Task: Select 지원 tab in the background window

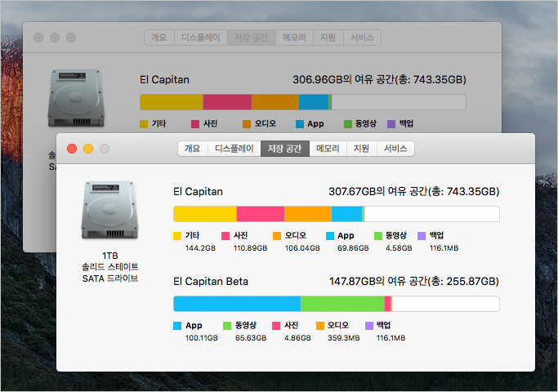Action: point(328,38)
